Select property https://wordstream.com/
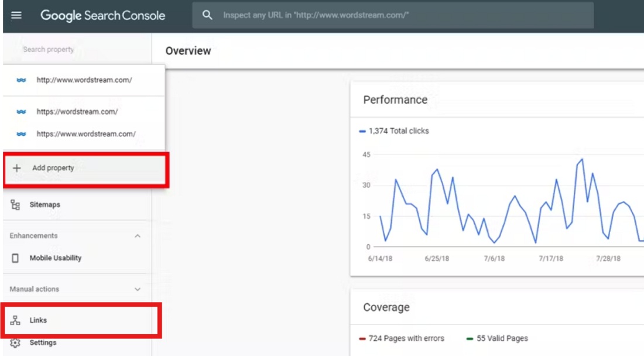Screen dimensions: 644x356 (84, 112)
